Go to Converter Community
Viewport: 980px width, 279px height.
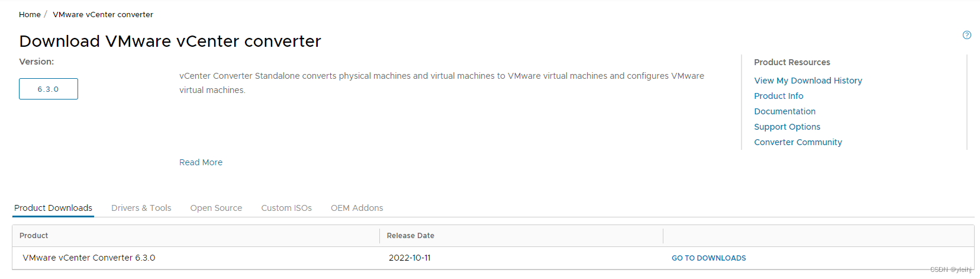point(798,142)
